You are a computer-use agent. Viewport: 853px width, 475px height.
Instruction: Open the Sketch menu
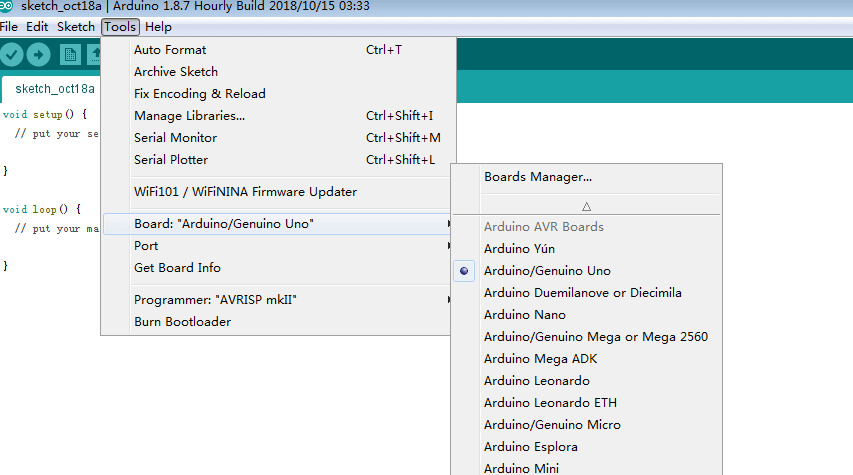(x=76, y=27)
